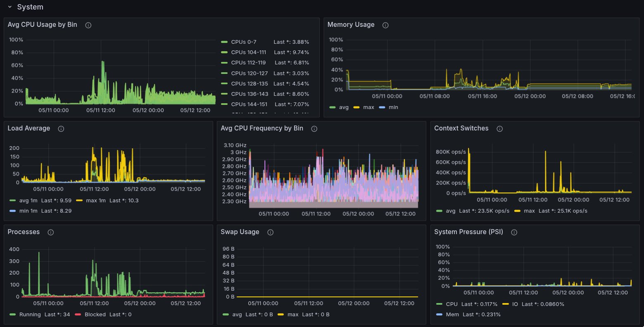Open color swatch for Blocked in Processes legend
The image size is (644, 327).
coord(78,314)
